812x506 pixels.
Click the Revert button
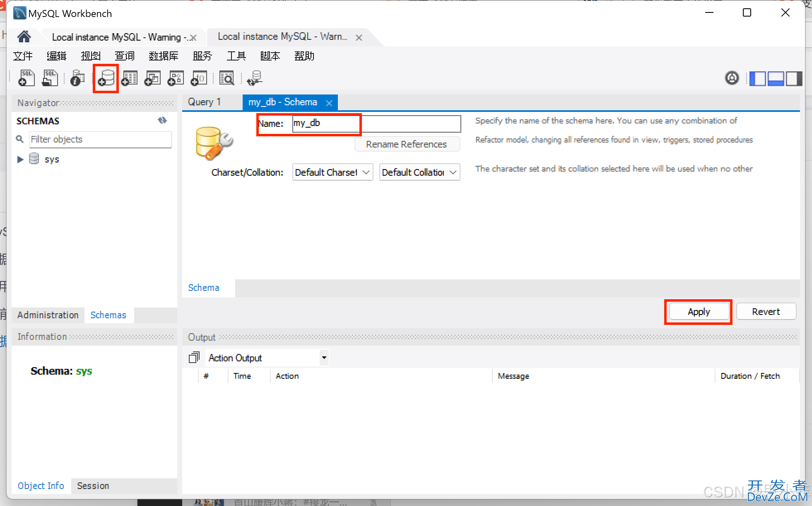point(766,312)
